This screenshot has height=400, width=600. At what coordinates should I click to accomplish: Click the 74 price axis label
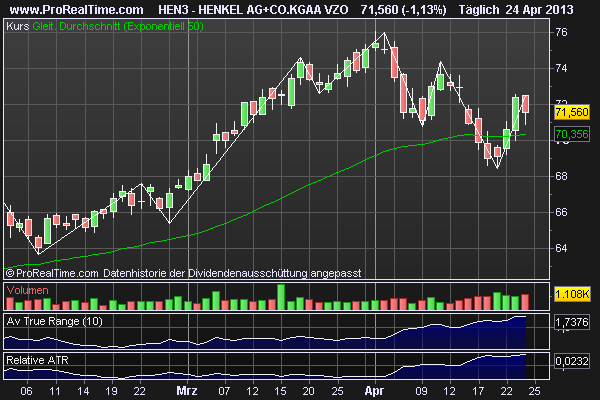click(561, 69)
